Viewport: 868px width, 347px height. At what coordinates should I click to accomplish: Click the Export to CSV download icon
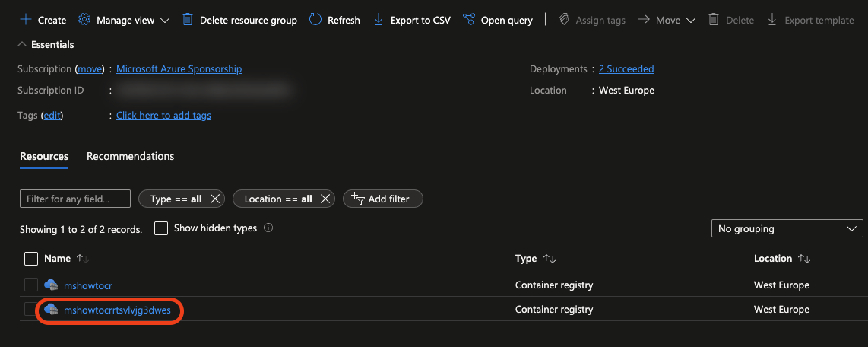click(379, 20)
